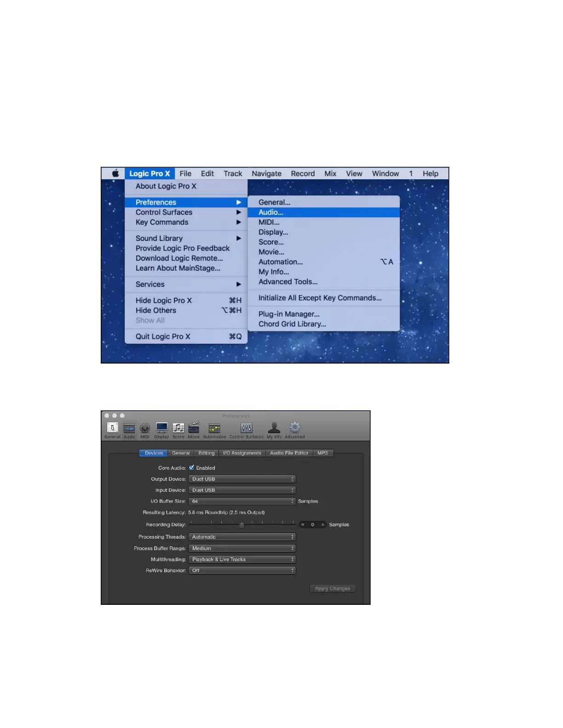Choose General... in the Preferences submenu

pos(323,202)
